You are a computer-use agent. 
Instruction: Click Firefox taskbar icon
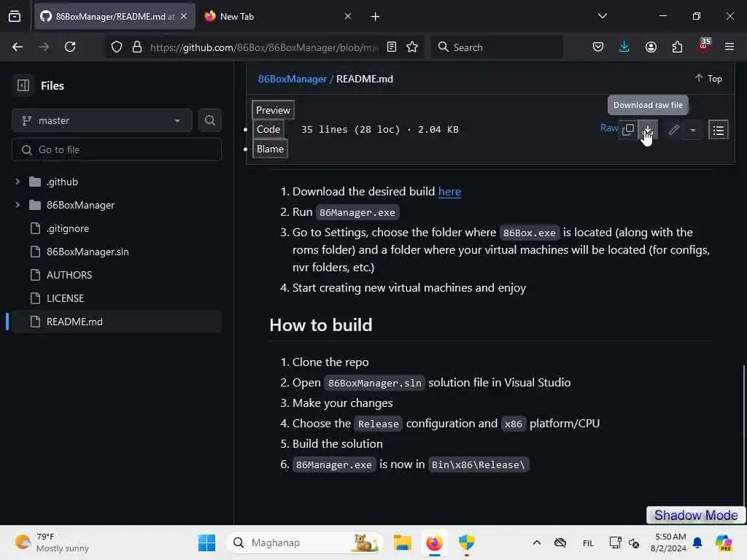(x=434, y=542)
